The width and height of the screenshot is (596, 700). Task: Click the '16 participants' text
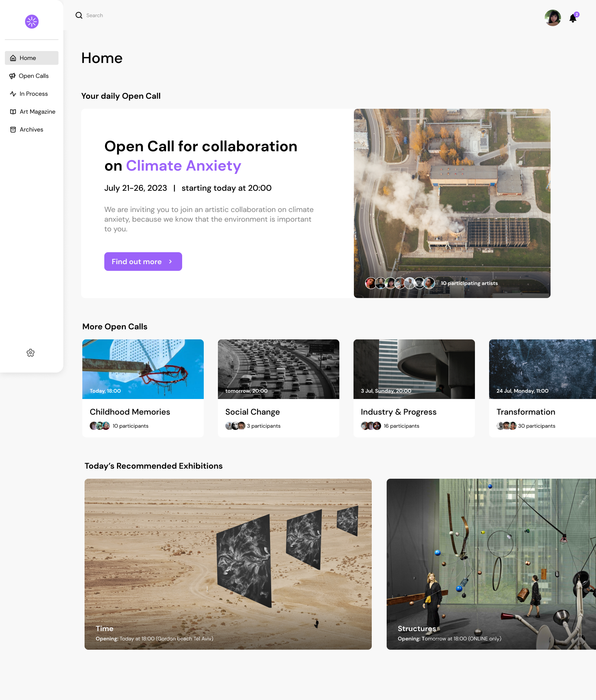coord(402,426)
